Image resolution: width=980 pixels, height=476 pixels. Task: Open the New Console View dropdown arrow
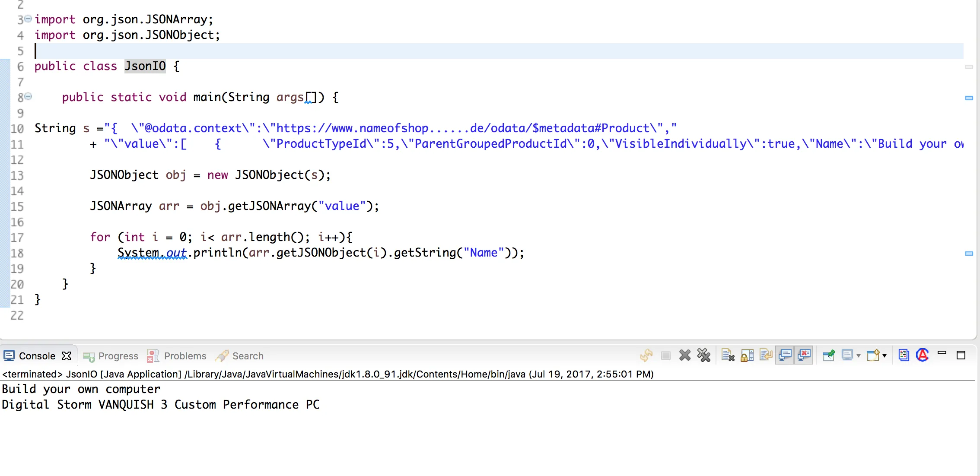pyautogui.click(x=885, y=356)
